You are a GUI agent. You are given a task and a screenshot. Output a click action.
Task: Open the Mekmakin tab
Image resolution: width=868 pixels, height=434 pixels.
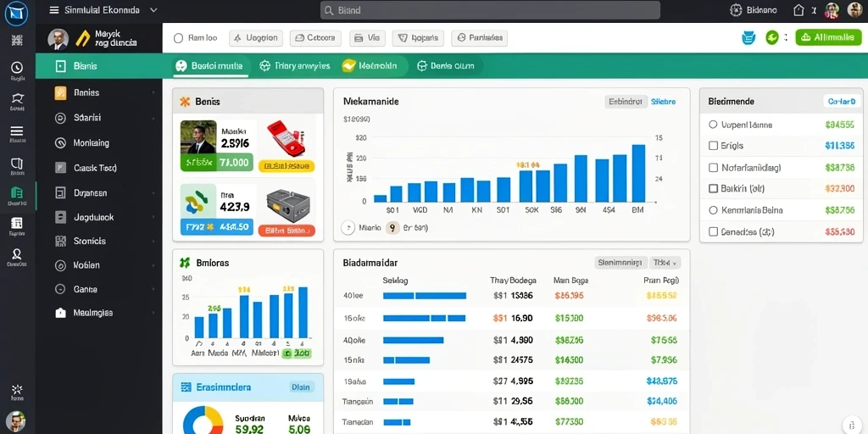point(370,66)
